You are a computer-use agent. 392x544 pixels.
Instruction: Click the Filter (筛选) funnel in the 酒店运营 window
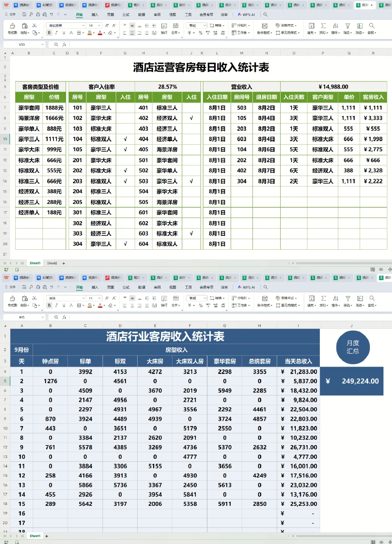pos(348,26)
